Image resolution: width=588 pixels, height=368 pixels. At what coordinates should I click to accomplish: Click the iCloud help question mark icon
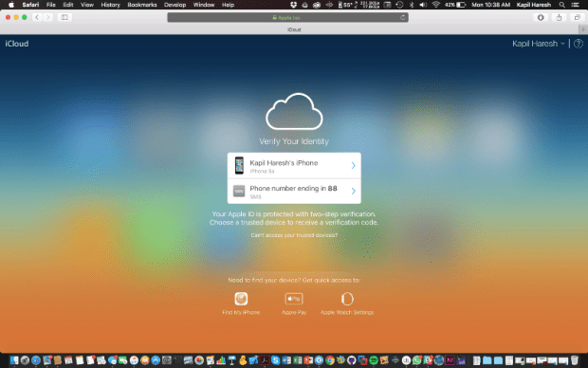[579, 44]
